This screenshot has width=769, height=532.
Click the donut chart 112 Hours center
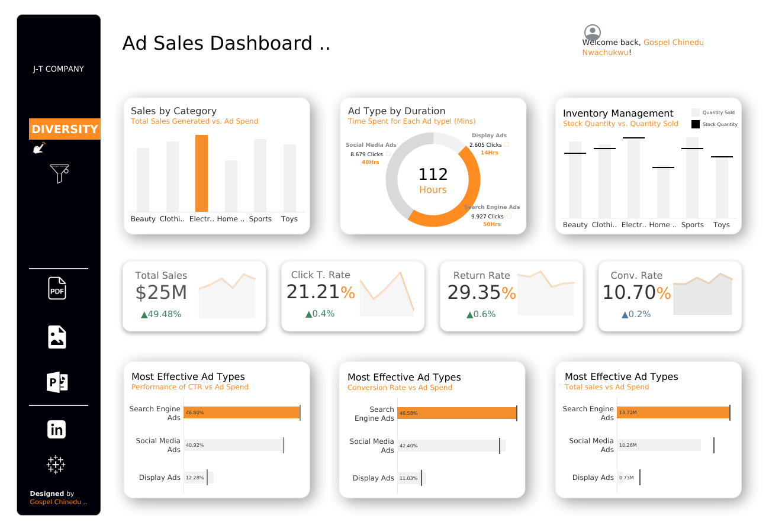(x=433, y=180)
